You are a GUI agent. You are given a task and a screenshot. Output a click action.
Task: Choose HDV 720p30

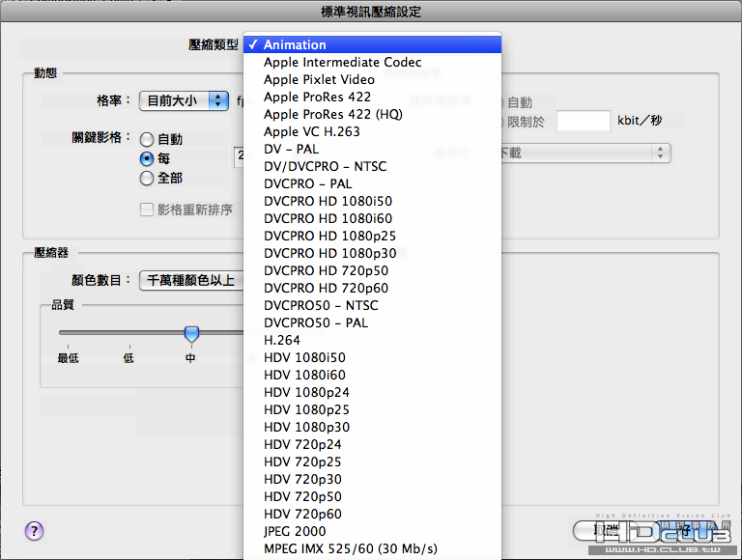click(372, 479)
